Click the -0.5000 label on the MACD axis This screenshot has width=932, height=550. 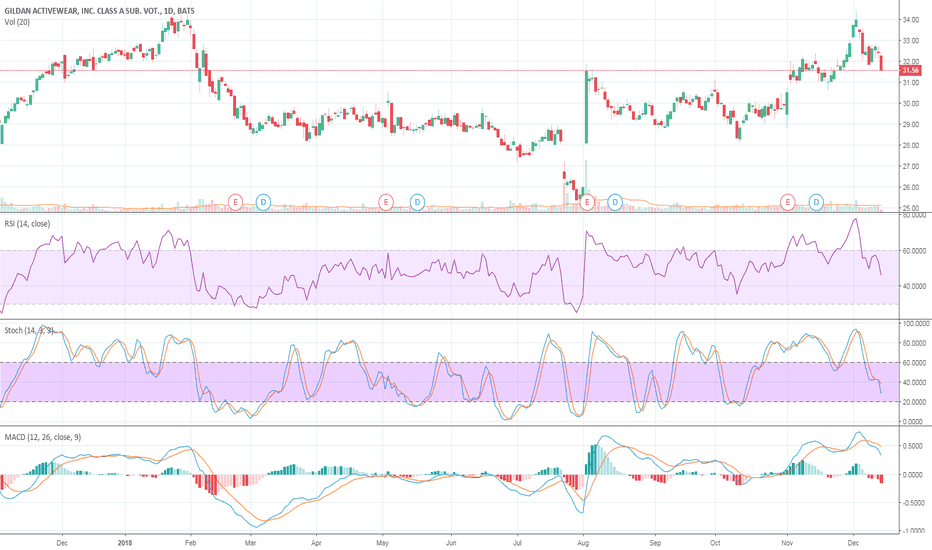tap(912, 503)
